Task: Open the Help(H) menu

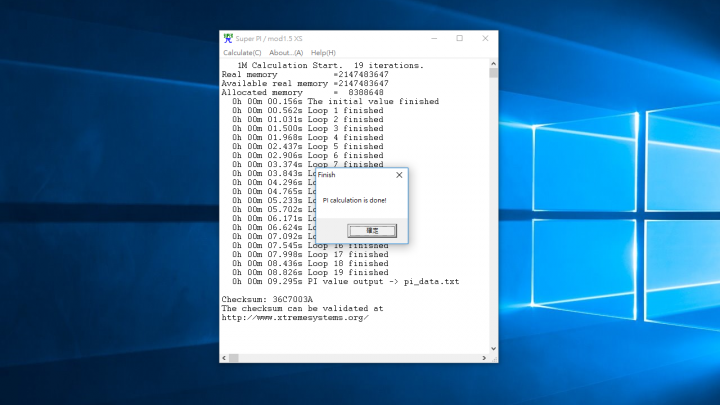Action: [x=323, y=53]
